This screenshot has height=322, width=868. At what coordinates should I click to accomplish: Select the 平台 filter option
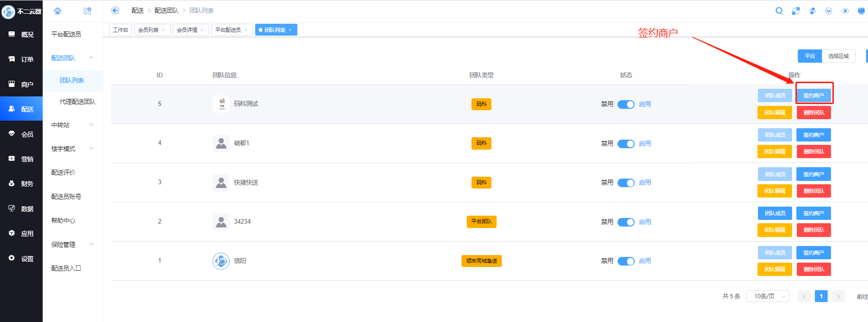[x=810, y=56]
